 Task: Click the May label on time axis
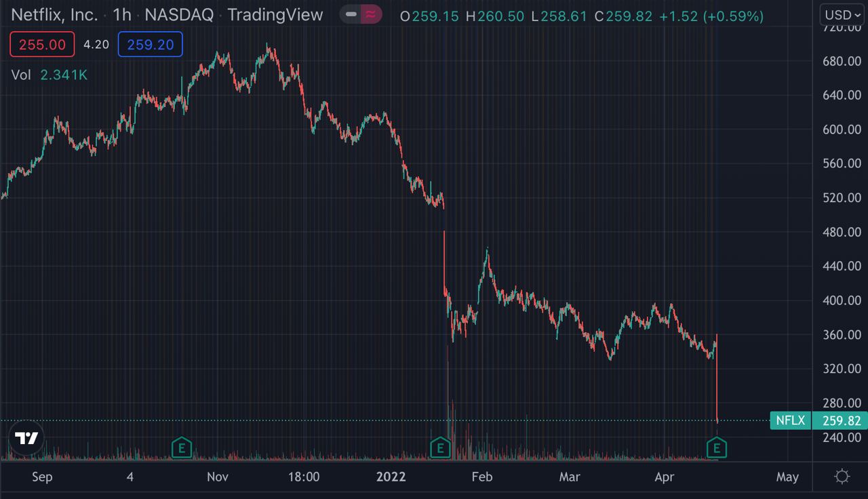point(787,477)
